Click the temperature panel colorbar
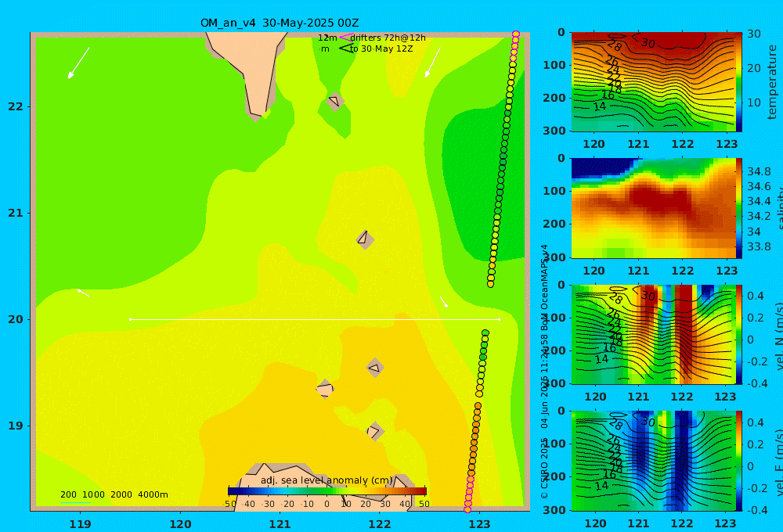The height and width of the screenshot is (532, 783). click(x=739, y=82)
